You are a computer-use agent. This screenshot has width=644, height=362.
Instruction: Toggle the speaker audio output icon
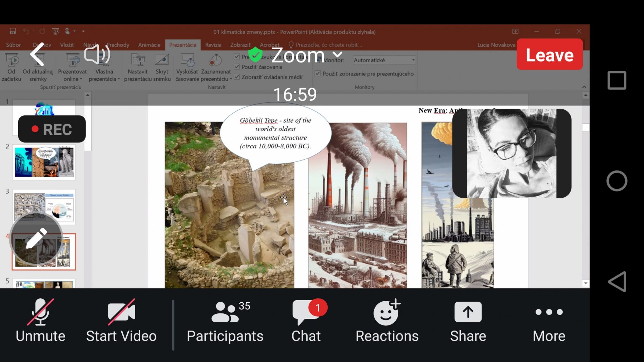[x=97, y=55]
